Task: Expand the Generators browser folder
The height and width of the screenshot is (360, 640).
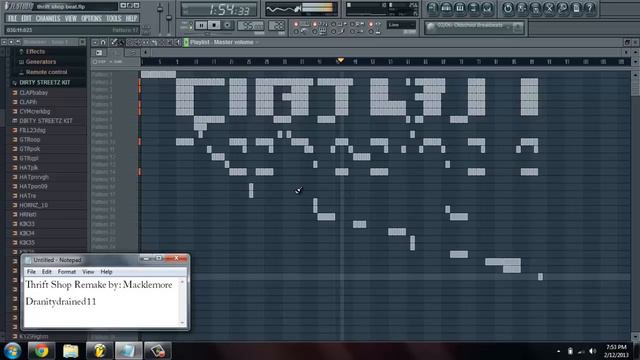Action: (x=40, y=62)
